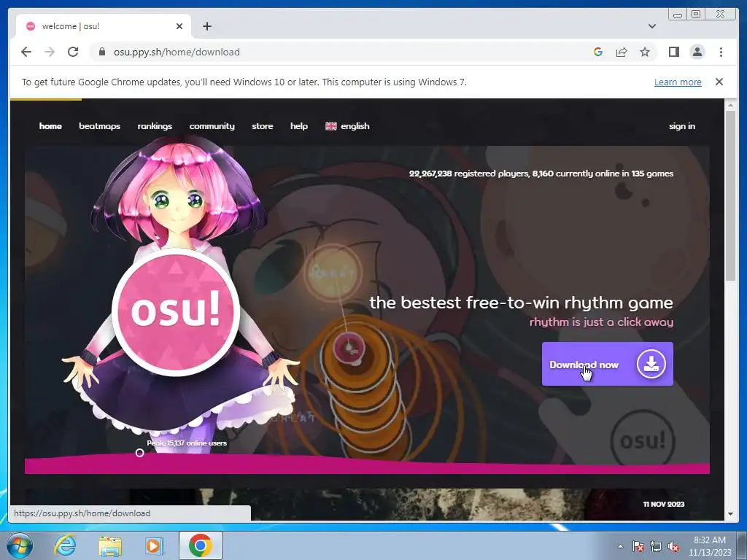Click the padlock site info icon
The height and width of the screenshot is (560, 747).
pyautogui.click(x=102, y=52)
